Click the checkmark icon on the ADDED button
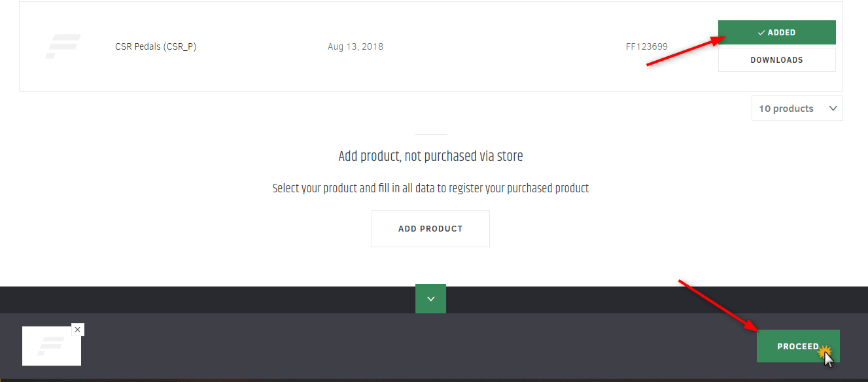This screenshot has width=868, height=382. (x=761, y=33)
